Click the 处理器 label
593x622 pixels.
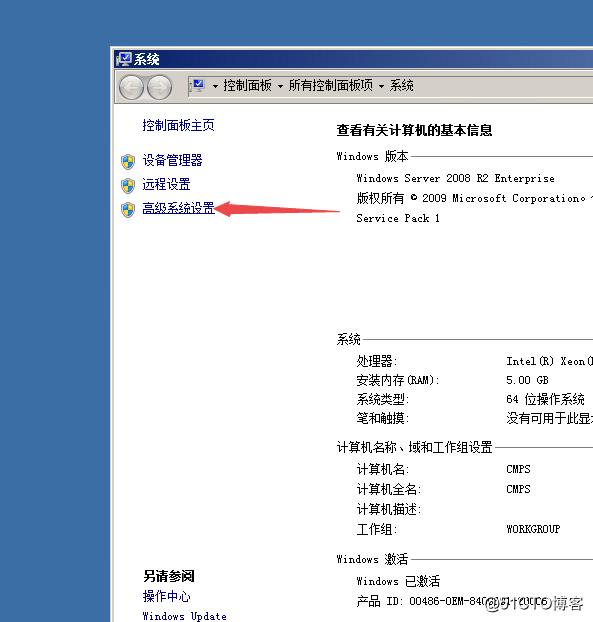pyautogui.click(x=376, y=361)
